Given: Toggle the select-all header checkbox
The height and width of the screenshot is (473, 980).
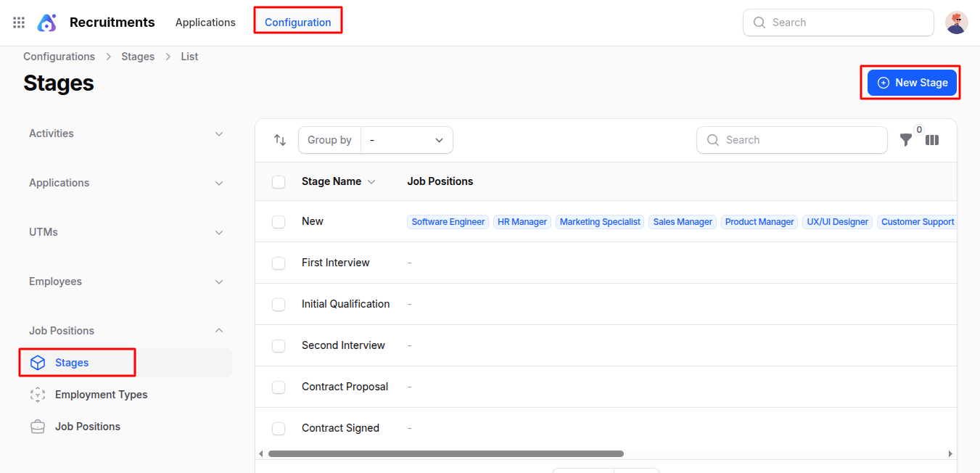Looking at the screenshot, I should pyautogui.click(x=279, y=182).
